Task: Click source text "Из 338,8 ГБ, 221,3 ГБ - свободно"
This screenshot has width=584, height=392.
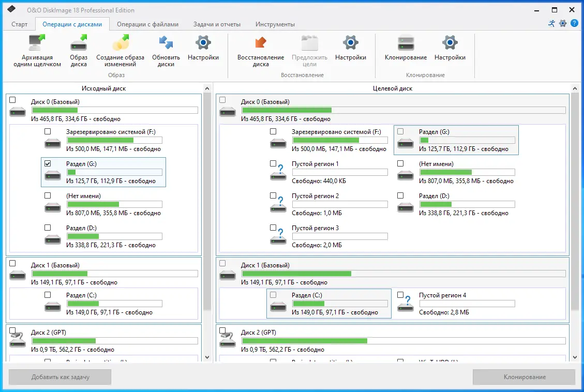Action: pos(111,245)
